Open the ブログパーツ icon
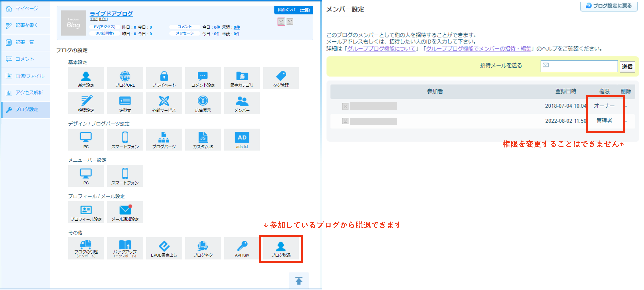Screen dimensions: 644x290 [164, 139]
